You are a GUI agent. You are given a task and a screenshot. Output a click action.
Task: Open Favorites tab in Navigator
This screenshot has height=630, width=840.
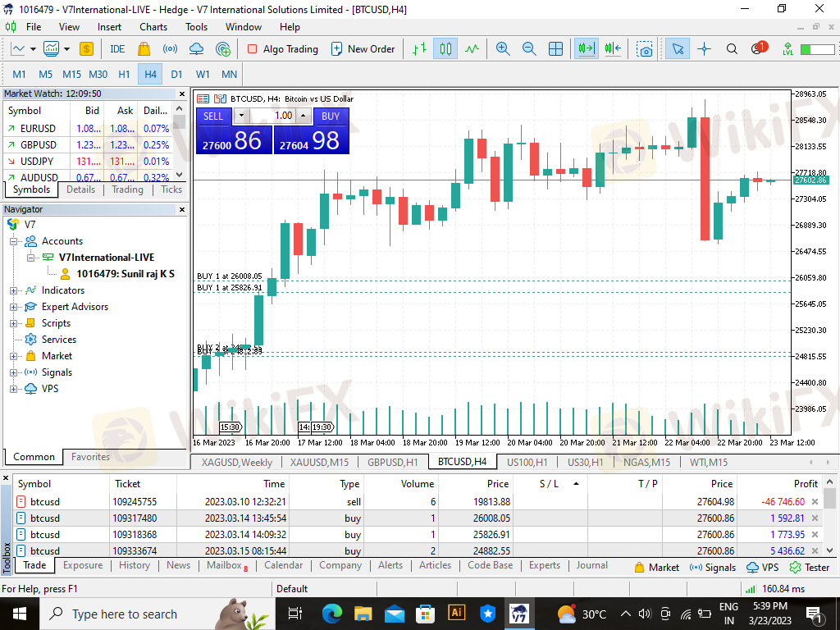pyautogui.click(x=90, y=457)
